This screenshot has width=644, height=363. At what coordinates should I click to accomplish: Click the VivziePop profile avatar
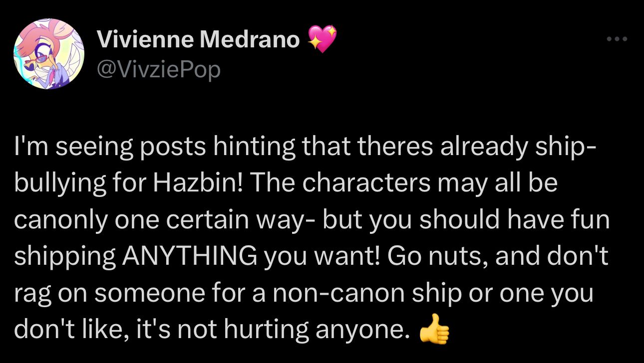[48, 54]
